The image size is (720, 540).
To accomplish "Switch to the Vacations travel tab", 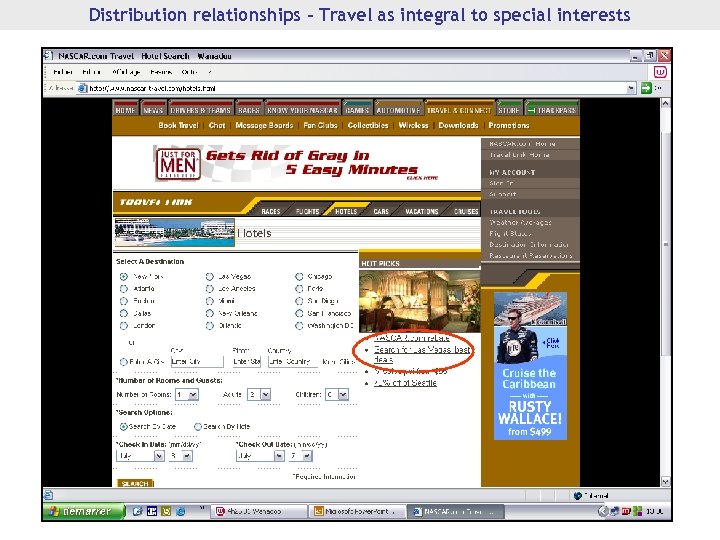I will point(422,211).
